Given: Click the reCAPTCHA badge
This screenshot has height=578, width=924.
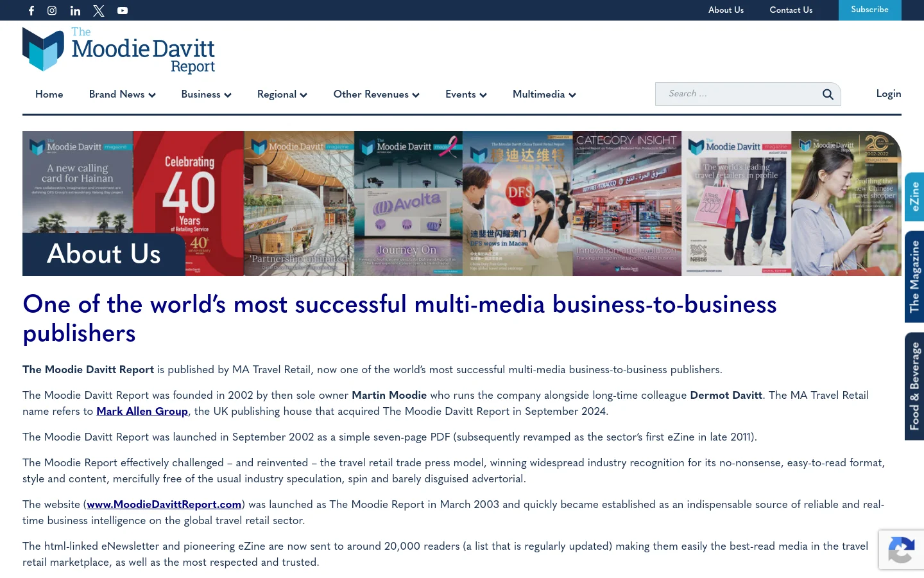Looking at the screenshot, I should [901, 550].
